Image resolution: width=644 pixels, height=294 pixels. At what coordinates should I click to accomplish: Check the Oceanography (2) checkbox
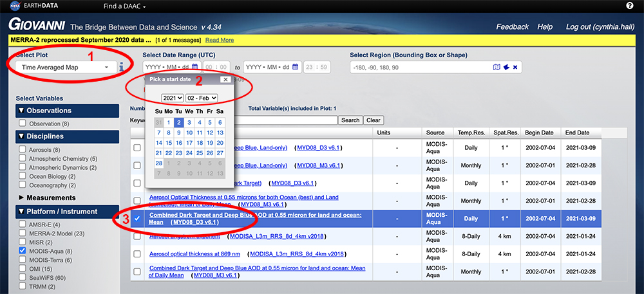click(22, 185)
